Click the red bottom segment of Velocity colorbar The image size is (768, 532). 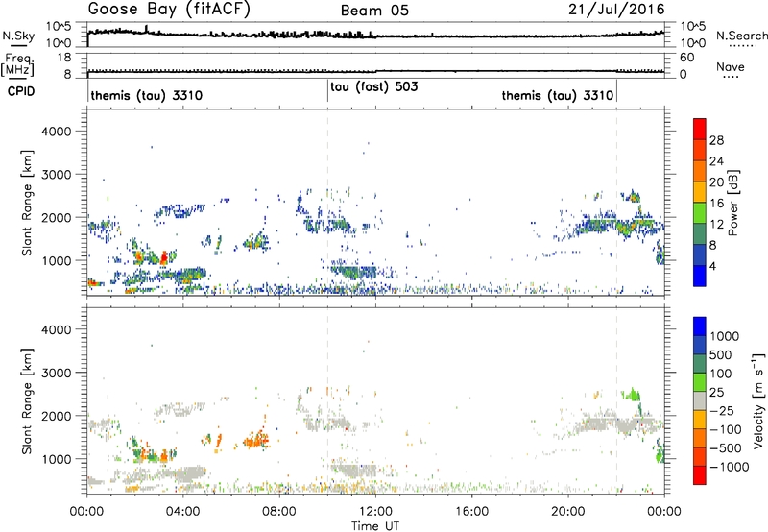click(x=700, y=475)
